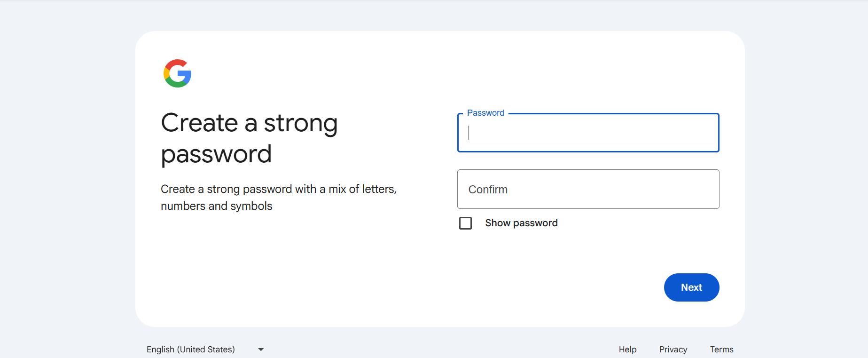868x358 pixels.
Task: Click the word "Next" on the button
Action: click(691, 287)
